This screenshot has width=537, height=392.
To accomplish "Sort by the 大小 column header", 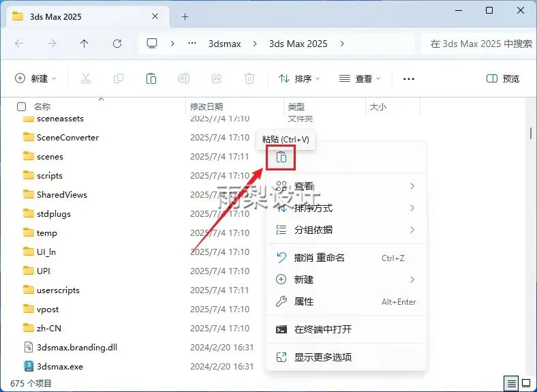I will (378, 106).
